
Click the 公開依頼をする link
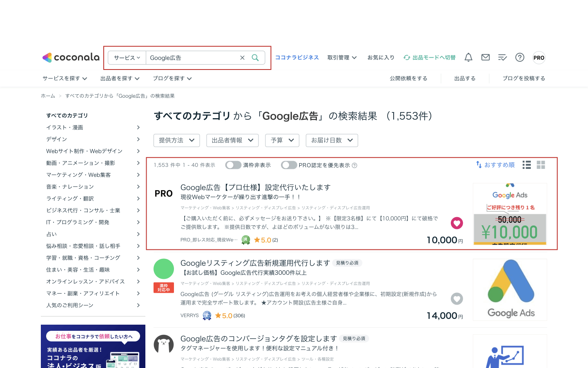408,78
